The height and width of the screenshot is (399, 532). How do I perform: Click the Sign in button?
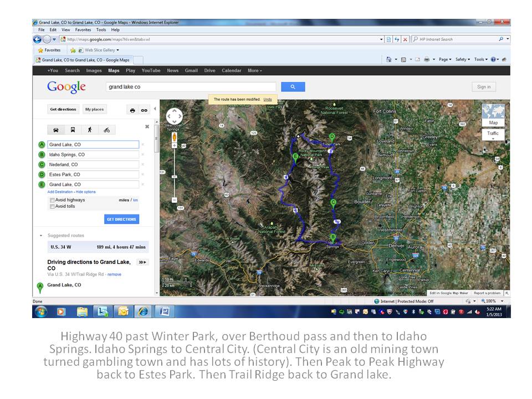pos(484,87)
